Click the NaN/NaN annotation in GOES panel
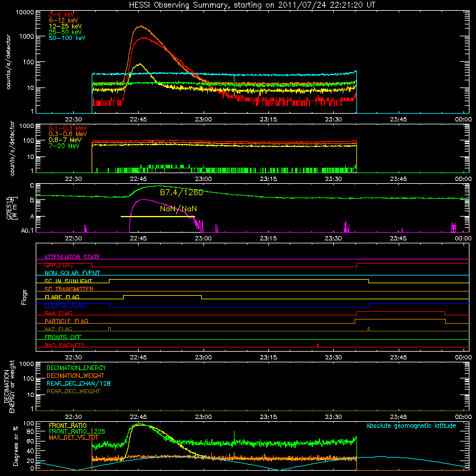The width and height of the screenshot is (476, 476). (x=178, y=209)
